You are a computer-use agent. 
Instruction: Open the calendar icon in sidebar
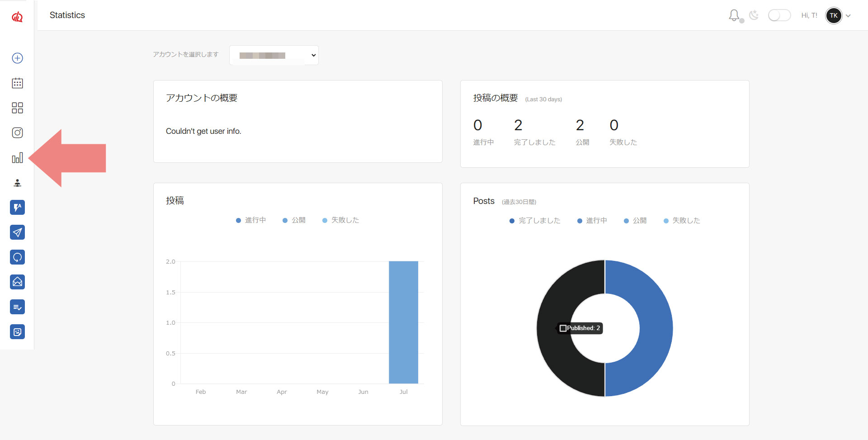click(17, 83)
